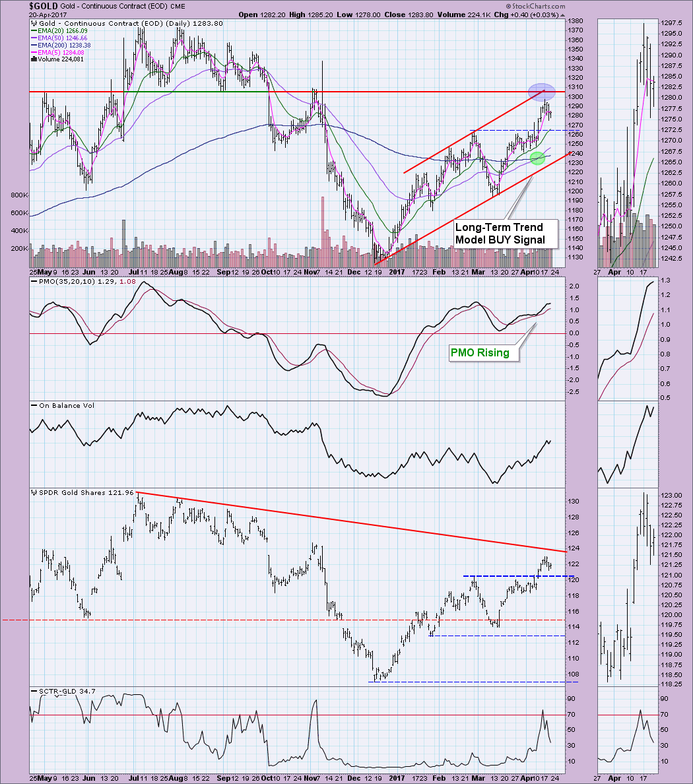The height and width of the screenshot is (784, 693).
Task: Click the date text 20-Apr-2017
Action: click(47, 15)
